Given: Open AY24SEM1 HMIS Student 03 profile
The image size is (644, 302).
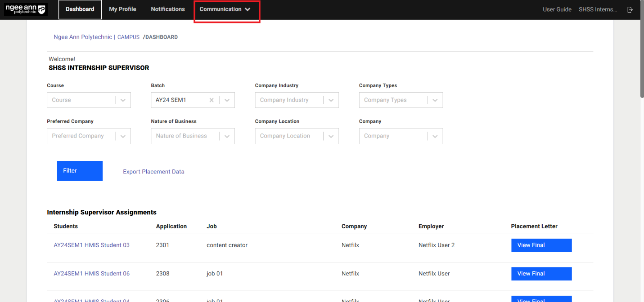Looking at the screenshot, I should 91,245.
